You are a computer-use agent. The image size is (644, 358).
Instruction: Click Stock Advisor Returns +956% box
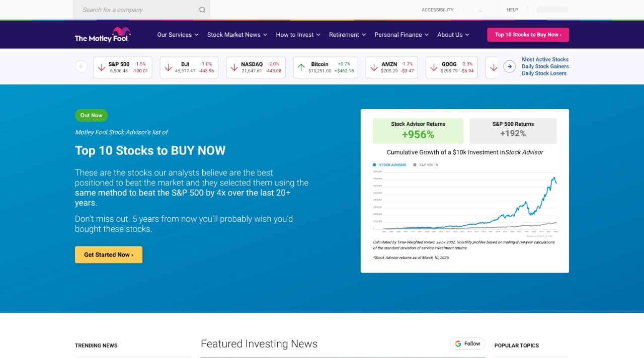418,131
